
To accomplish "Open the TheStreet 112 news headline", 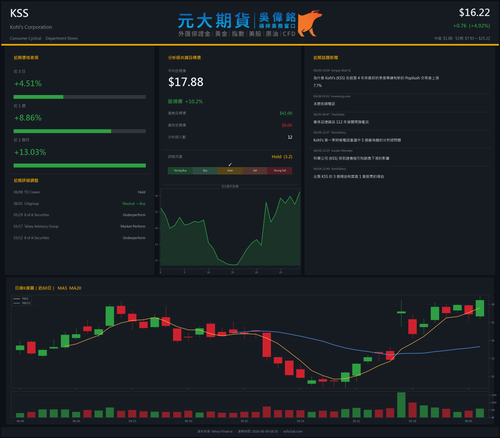I will (341, 122).
